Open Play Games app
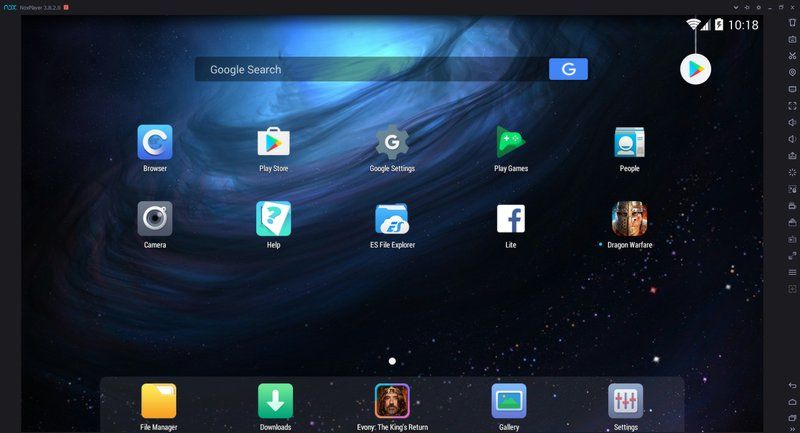This screenshot has height=433, width=800. (510, 143)
